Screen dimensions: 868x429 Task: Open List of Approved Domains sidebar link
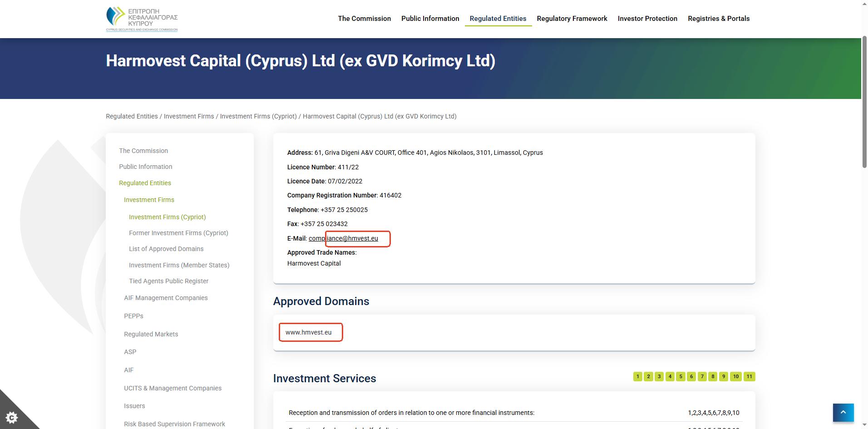coord(166,249)
